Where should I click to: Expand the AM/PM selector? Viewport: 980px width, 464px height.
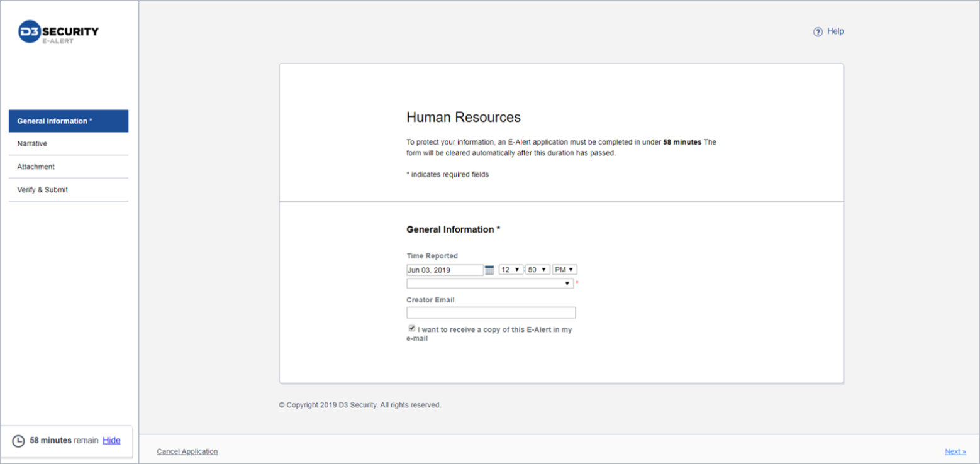pos(565,270)
